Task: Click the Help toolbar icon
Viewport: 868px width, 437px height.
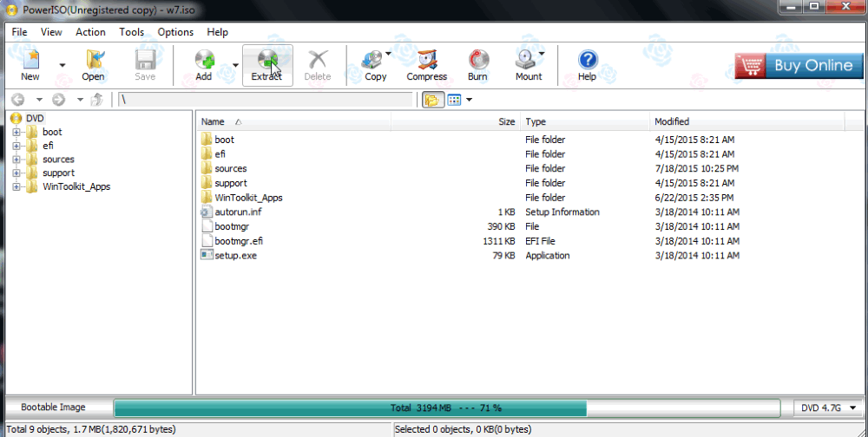Action: [x=588, y=65]
